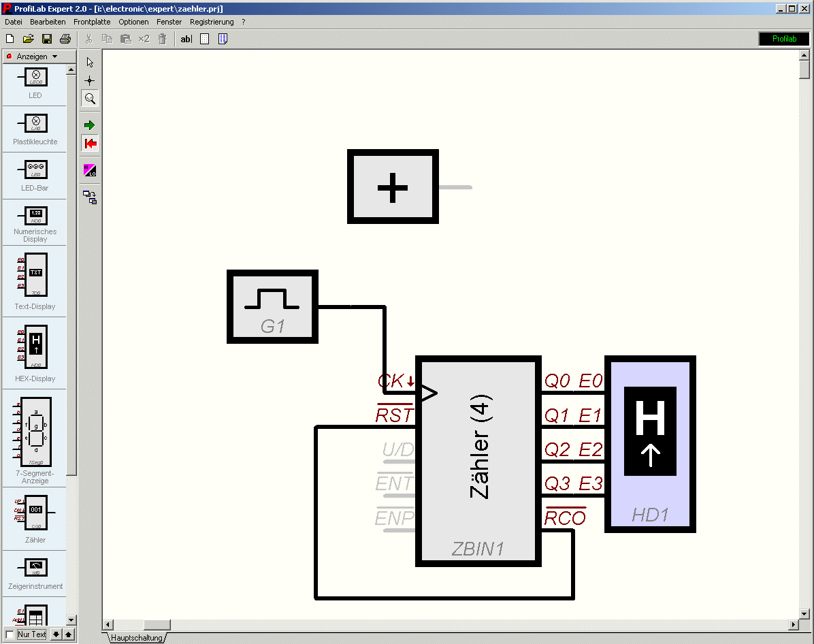This screenshot has width=814, height=644.
Task: Click the U/D pin label
Action: click(397, 449)
